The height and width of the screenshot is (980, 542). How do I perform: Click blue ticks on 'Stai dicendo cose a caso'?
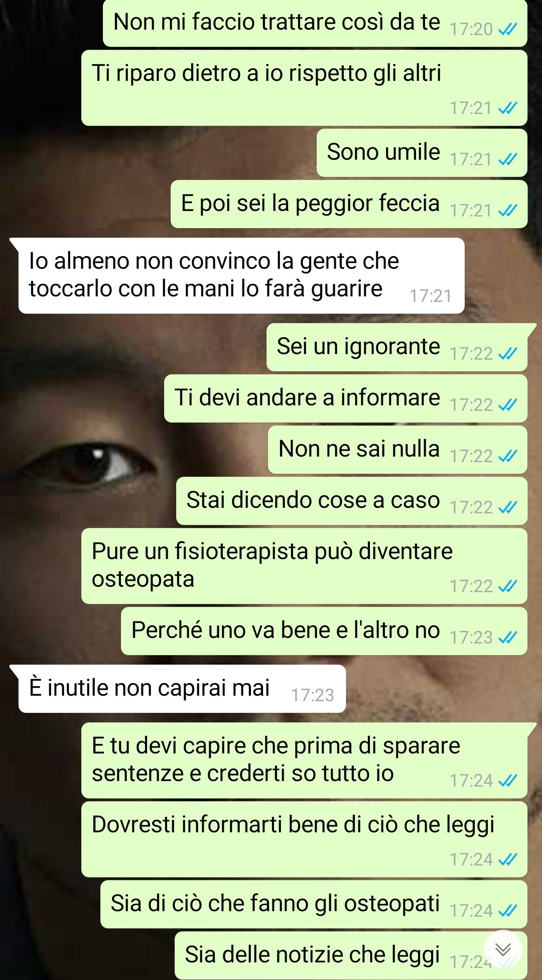[507, 507]
